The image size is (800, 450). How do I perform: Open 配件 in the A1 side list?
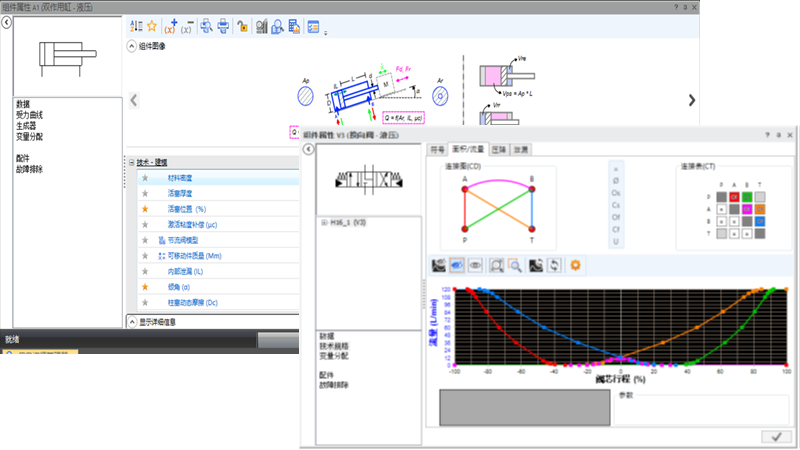pos(23,159)
